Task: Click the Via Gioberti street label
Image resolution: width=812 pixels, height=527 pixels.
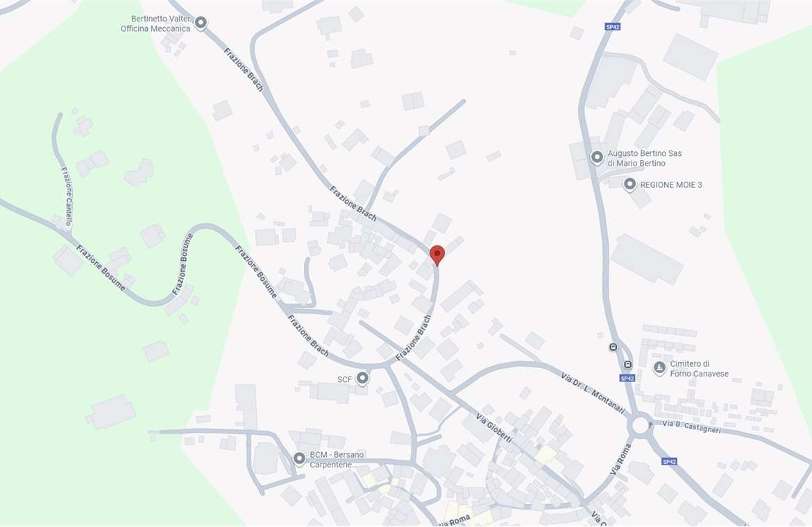Action: point(494,429)
